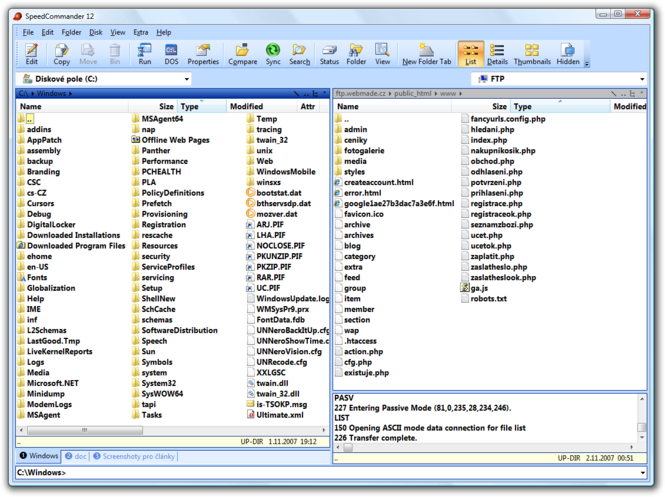Open the View menu
Screen dimensions: 665x497
(x=117, y=32)
